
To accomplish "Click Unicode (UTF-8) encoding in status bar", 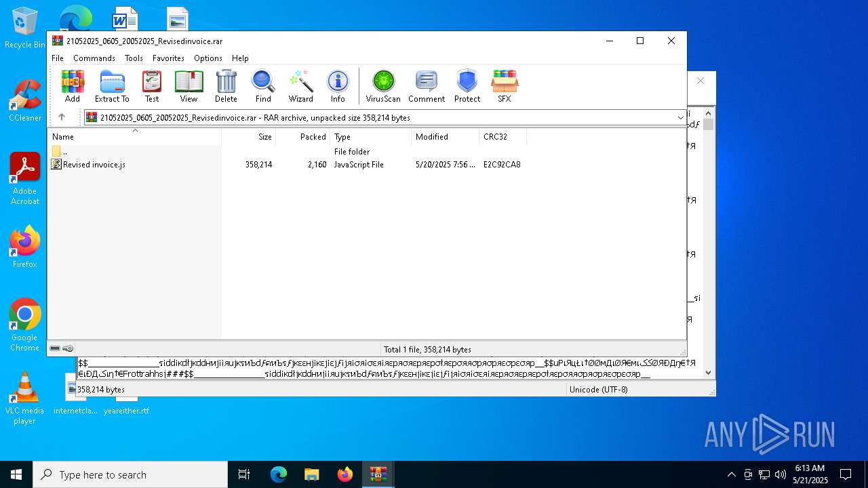I will [599, 390].
